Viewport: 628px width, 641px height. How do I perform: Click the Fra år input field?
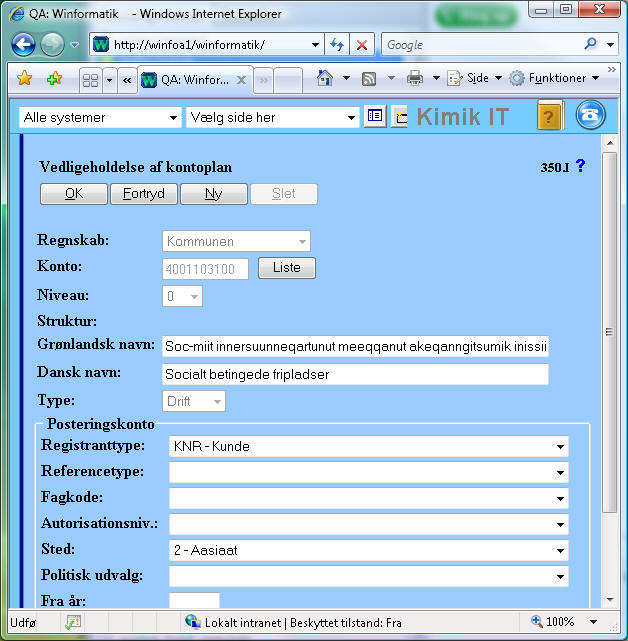coord(194,600)
